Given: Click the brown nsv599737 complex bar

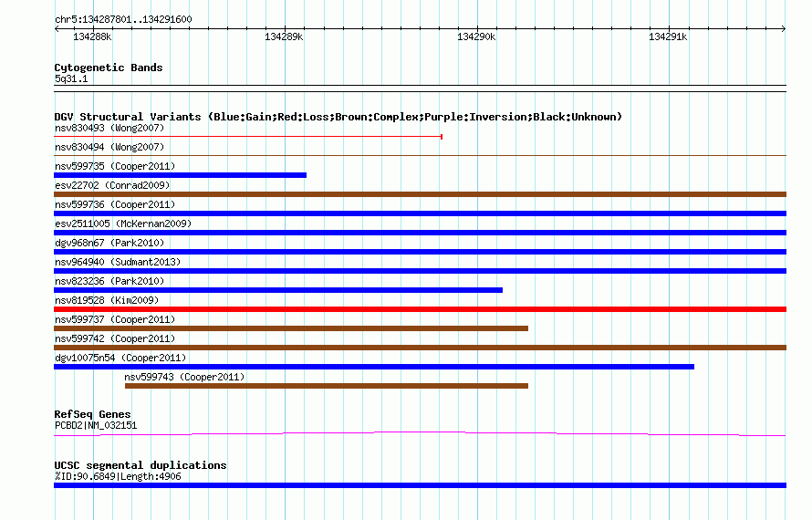Looking at the screenshot, I should pos(291,328).
